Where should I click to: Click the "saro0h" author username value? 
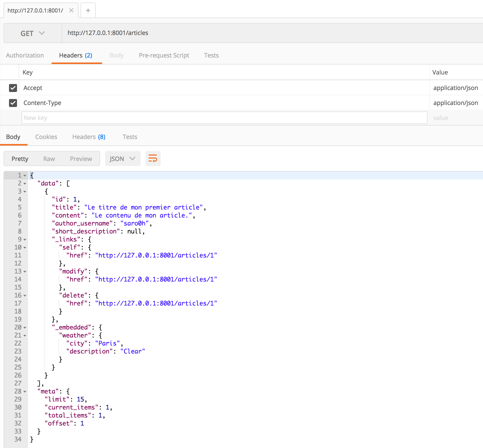coord(134,223)
